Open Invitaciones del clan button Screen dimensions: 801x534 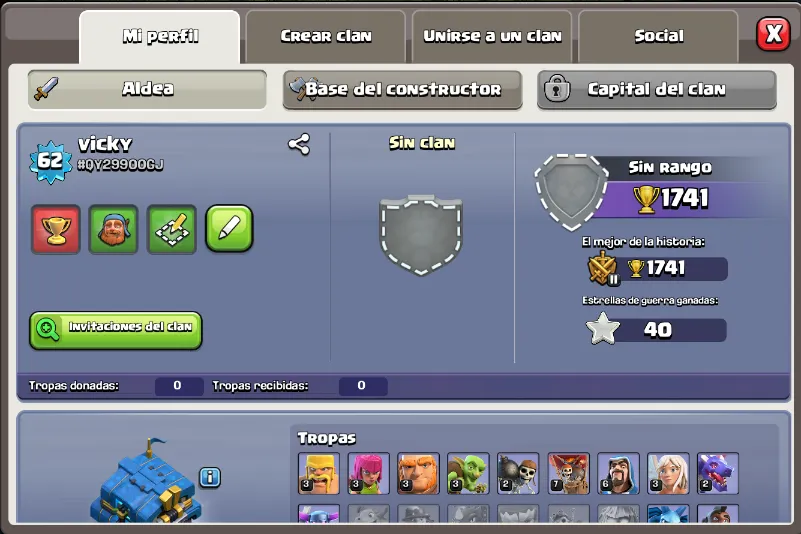coord(116,331)
